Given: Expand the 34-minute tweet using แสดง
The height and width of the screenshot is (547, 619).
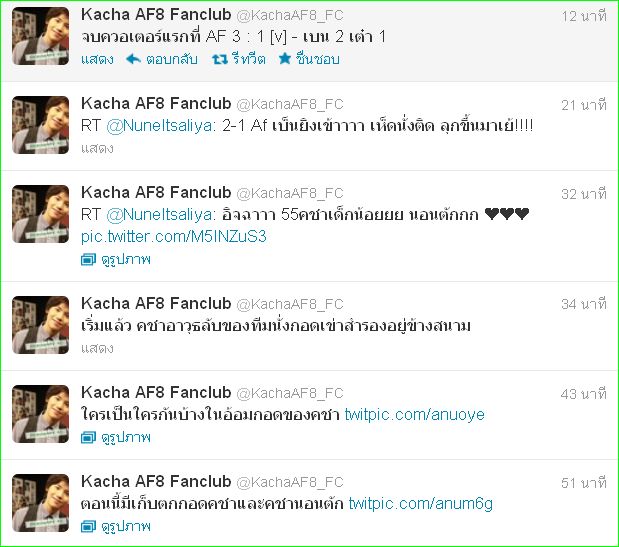Looking at the screenshot, I should [x=97, y=348].
